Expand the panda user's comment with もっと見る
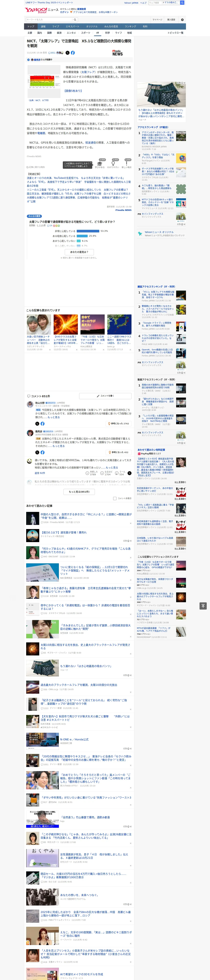The width and height of the screenshot is (210, 980). click(x=112, y=468)
